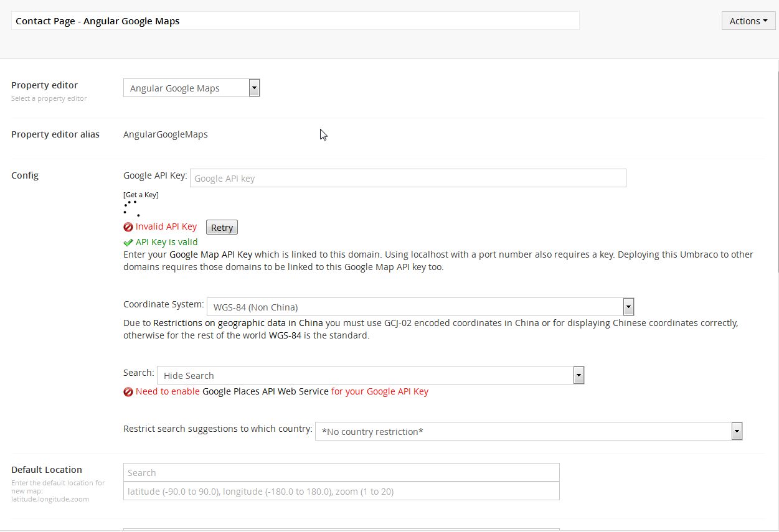
Task: Open the Google Map API Key link
Action: click(x=210, y=254)
